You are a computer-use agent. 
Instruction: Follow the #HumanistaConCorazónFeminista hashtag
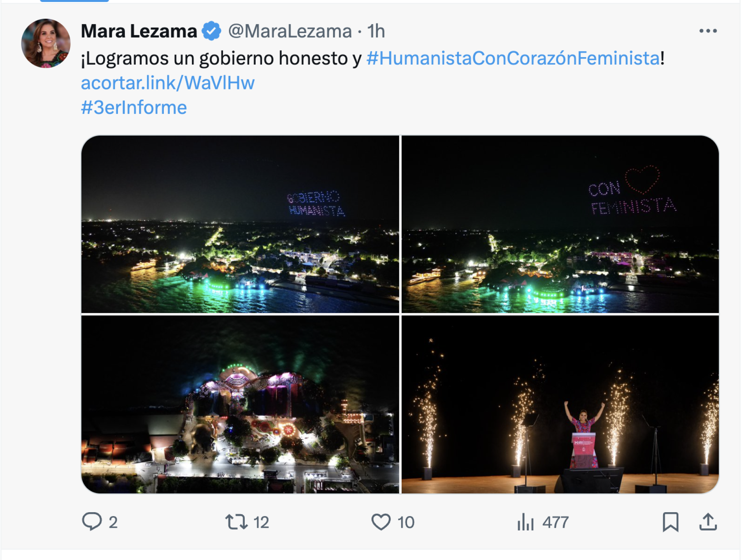coord(513,58)
